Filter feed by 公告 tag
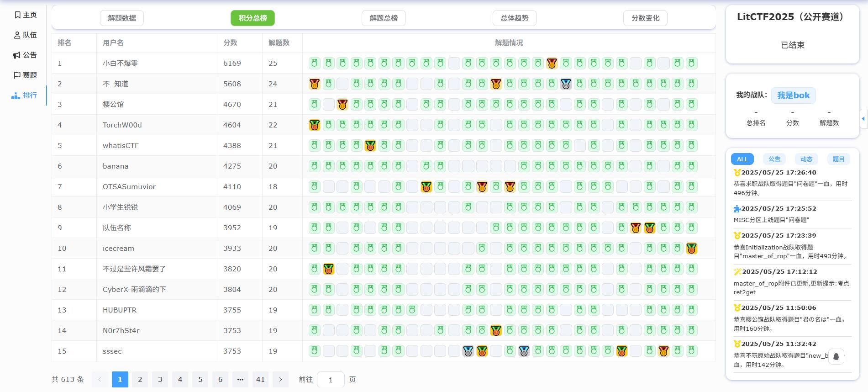The height and width of the screenshot is (392, 868). pos(774,159)
